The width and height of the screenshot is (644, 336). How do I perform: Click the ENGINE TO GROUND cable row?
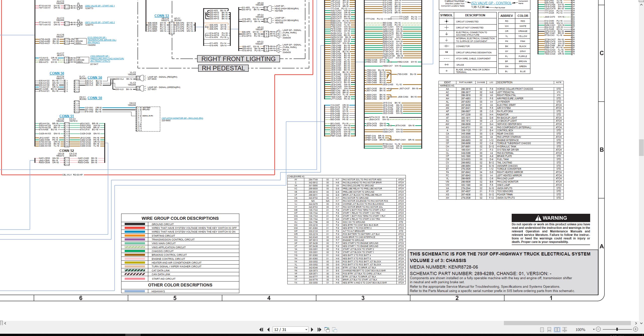(x=346, y=240)
